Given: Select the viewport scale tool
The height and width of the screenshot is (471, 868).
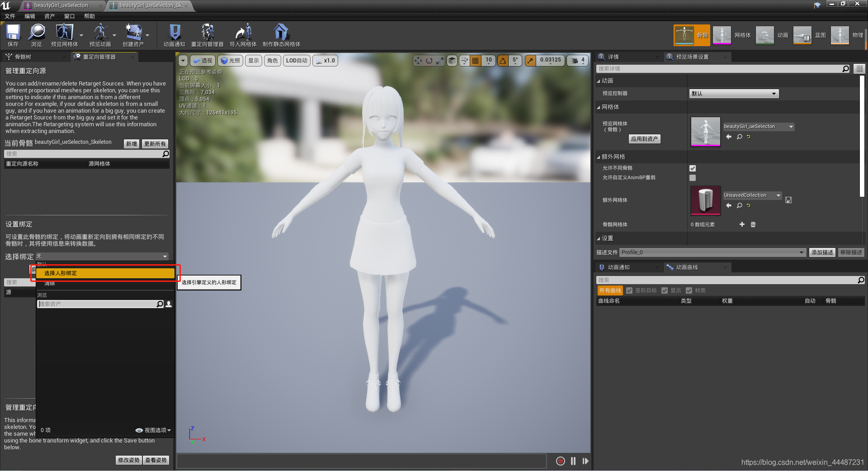Looking at the screenshot, I should click(x=439, y=61).
